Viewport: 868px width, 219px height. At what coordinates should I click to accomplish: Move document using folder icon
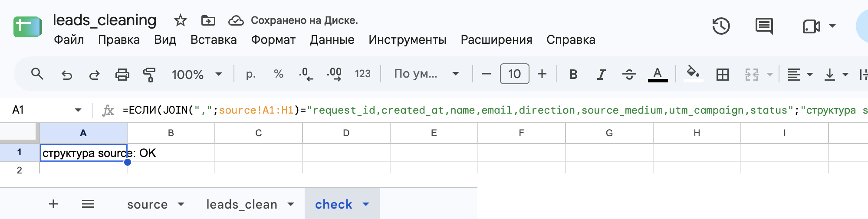pos(208,20)
